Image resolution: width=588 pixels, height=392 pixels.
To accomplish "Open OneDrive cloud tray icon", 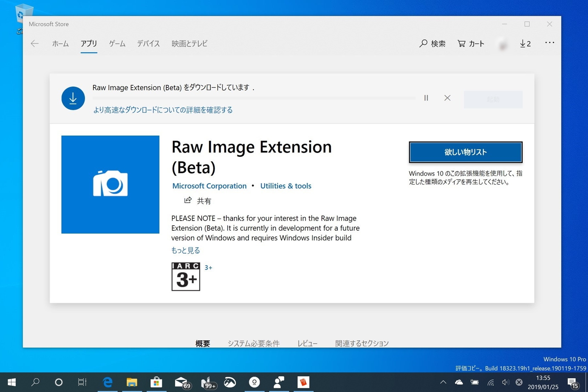I will point(458,382).
